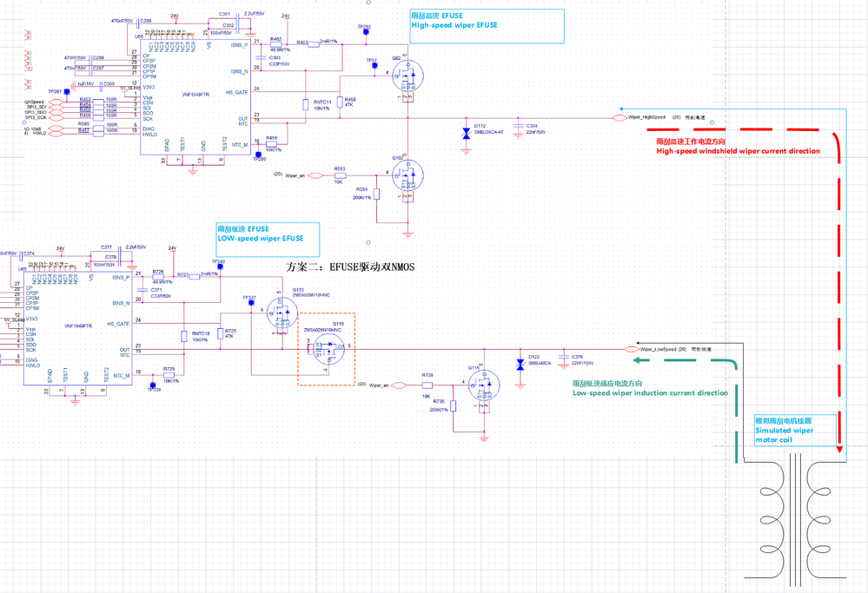The image size is (868, 593).
Task: Click the 'LOW-speed wiper EFUSE' text box
Action: click(268, 239)
